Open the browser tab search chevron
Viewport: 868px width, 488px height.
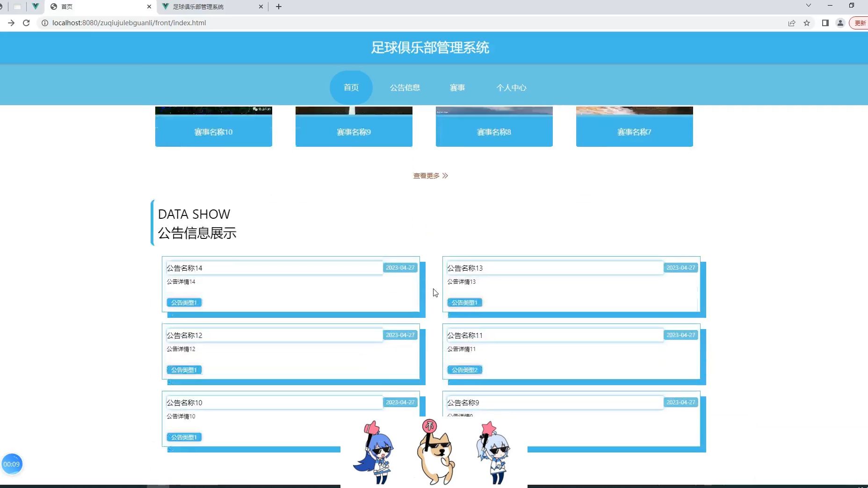coord(808,5)
